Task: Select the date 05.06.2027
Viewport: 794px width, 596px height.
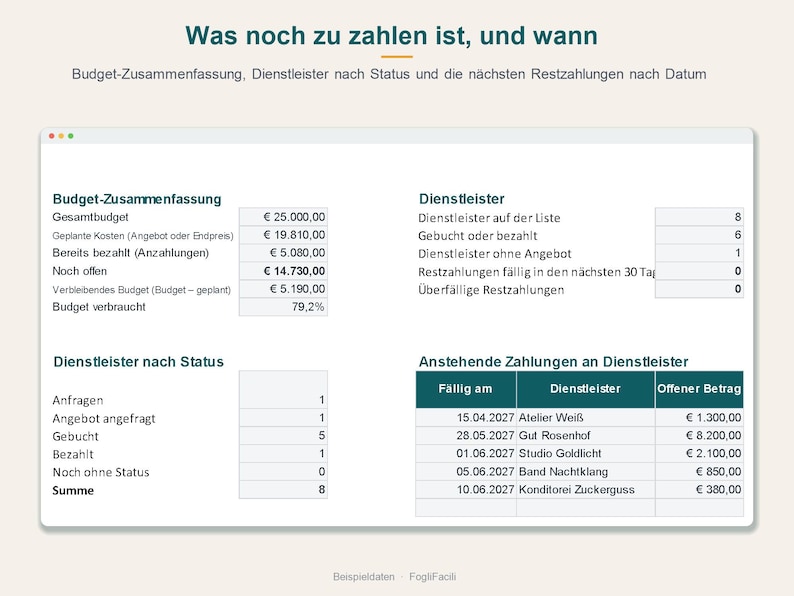Action: coord(466,471)
